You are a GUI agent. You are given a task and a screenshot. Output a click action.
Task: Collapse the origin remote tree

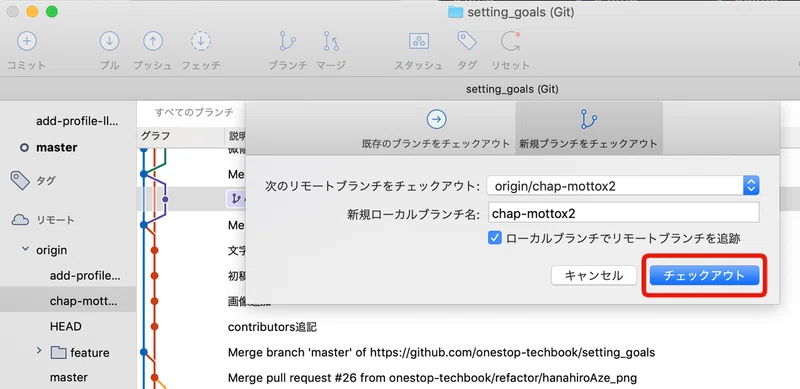point(25,250)
